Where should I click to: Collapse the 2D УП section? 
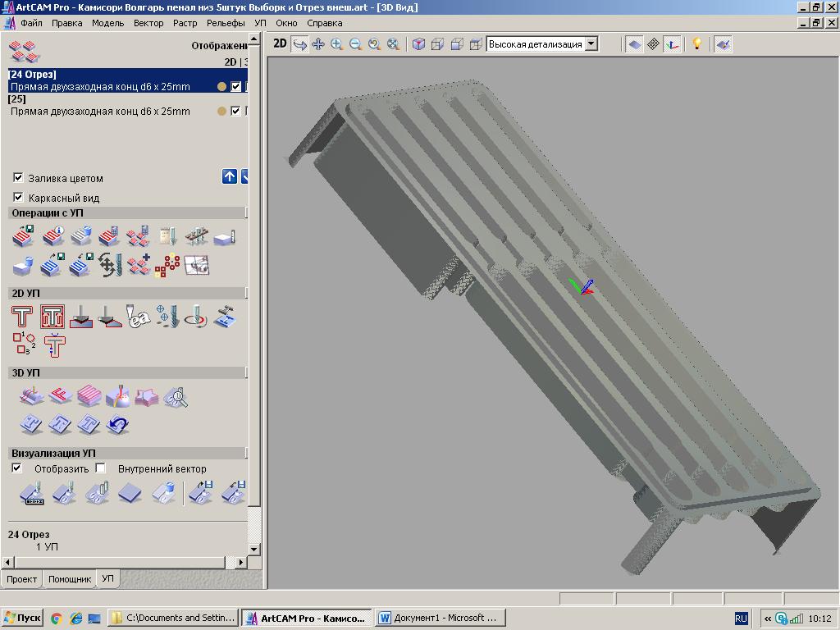point(246,293)
